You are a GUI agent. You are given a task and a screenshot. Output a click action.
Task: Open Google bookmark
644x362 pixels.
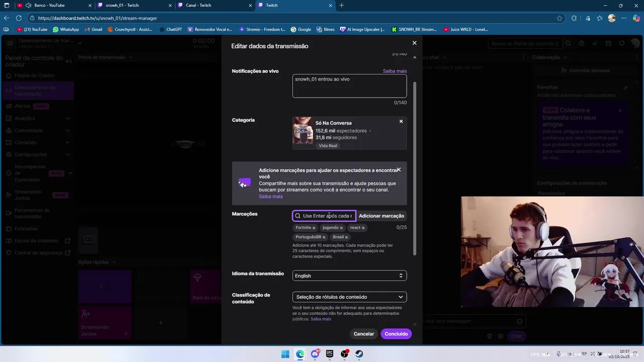pos(301,30)
